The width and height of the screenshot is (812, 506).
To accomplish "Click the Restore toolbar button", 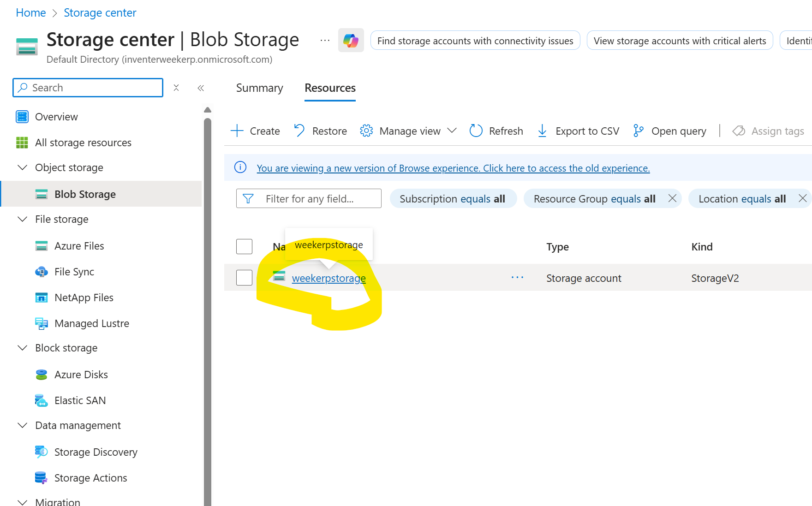I will 320,131.
